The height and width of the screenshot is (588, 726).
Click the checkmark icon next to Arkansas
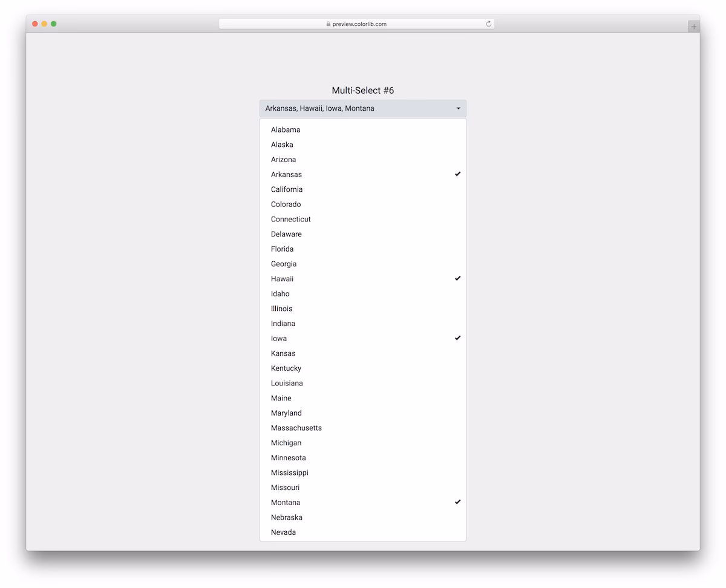(x=458, y=174)
